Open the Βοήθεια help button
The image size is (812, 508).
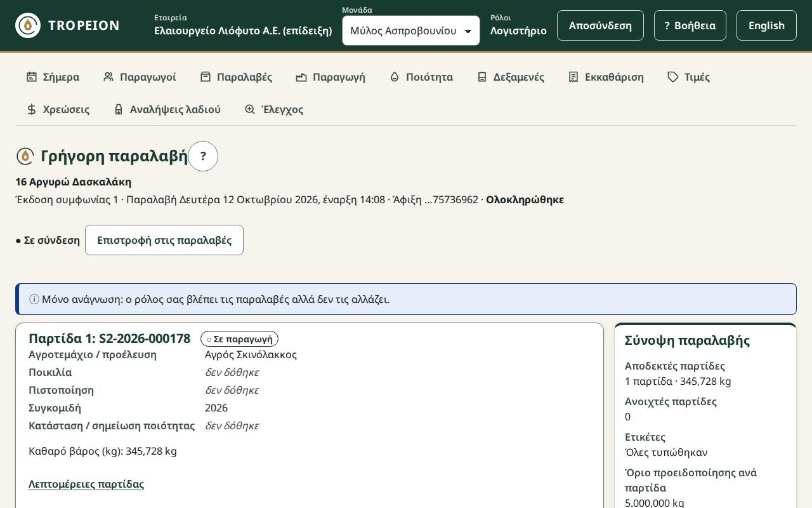pos(690,25)
